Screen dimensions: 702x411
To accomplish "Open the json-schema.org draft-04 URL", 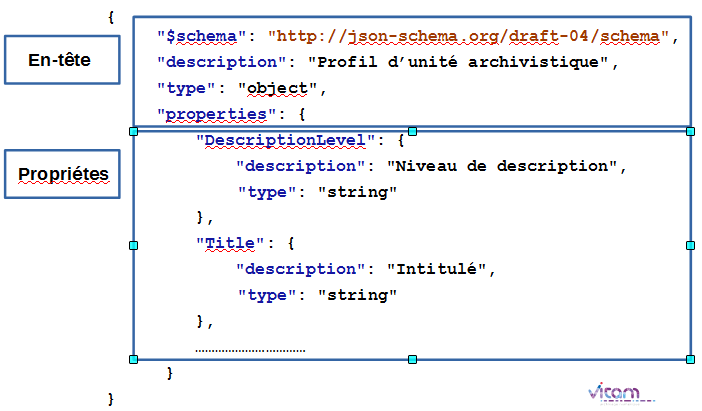I will (472, 37).
